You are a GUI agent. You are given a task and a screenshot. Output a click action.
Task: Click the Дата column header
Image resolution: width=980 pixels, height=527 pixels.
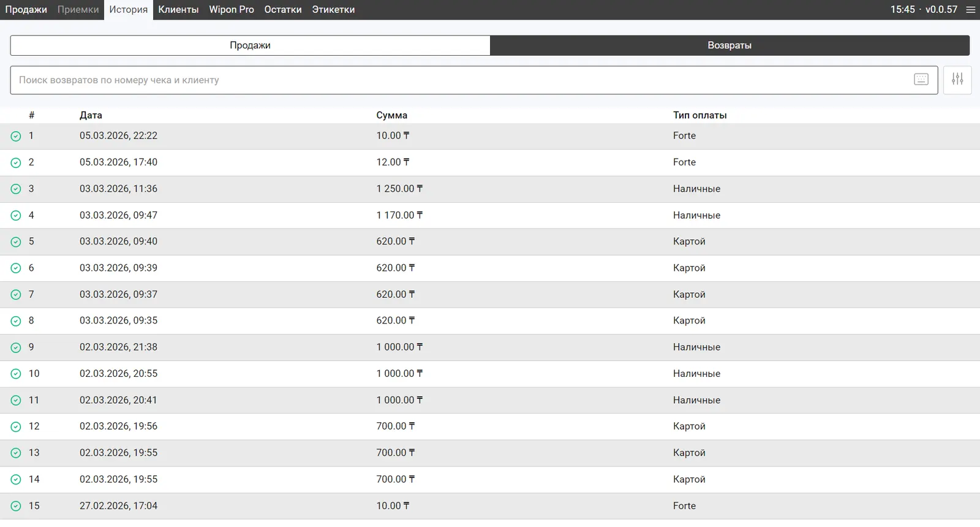click(91, 115)
